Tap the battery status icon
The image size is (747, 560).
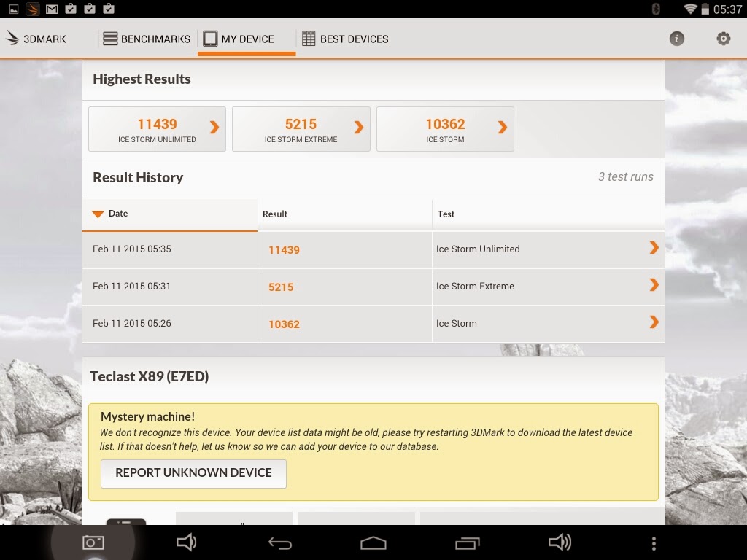point(705,9)
